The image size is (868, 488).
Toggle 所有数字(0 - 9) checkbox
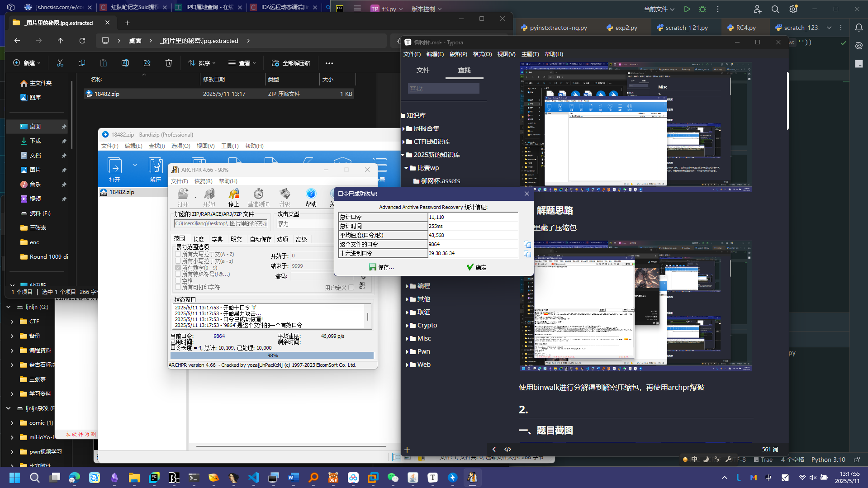tap(178, 268)
